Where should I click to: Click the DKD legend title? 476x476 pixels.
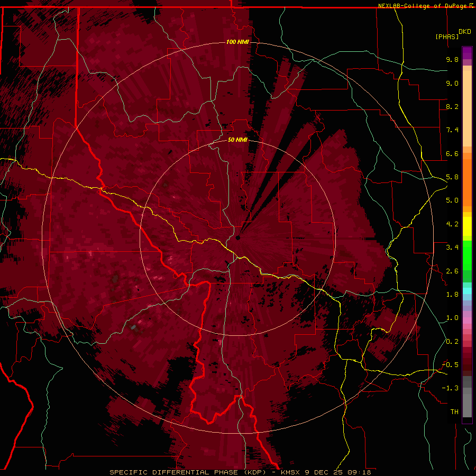coord(465,32)
